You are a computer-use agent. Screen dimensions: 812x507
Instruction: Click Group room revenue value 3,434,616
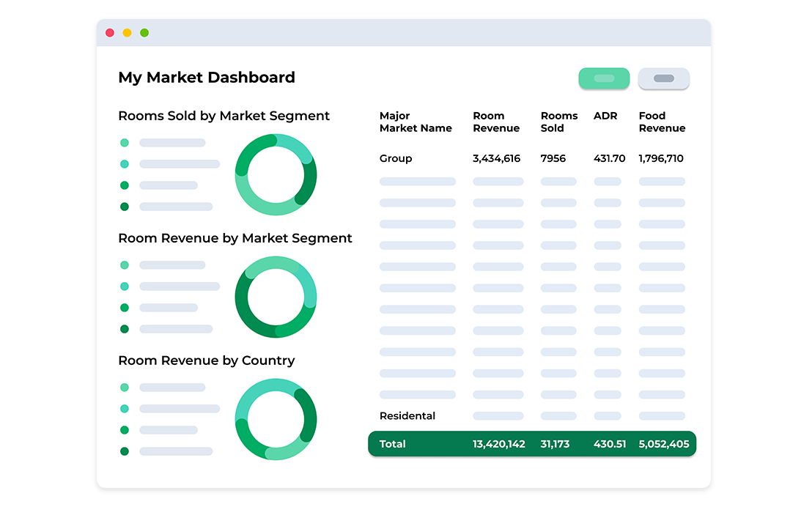click(496, 158)
